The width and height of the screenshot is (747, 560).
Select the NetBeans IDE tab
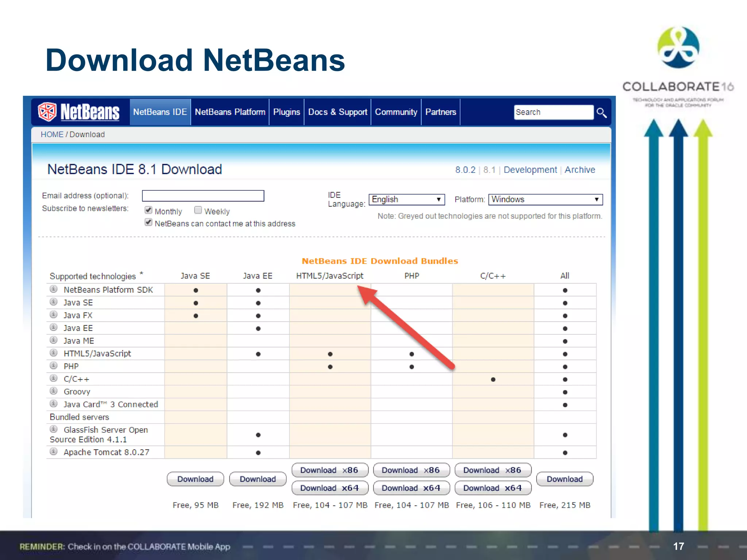click(160, 112)
